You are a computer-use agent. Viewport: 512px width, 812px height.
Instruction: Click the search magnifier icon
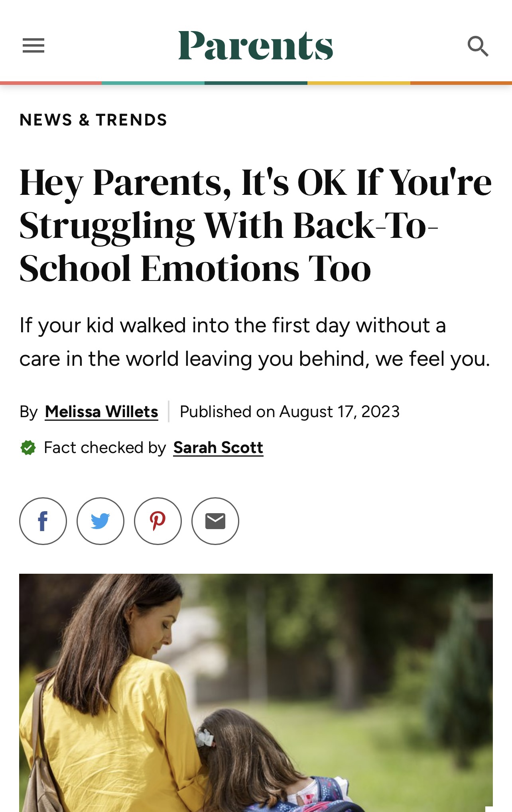pos(478,46)
